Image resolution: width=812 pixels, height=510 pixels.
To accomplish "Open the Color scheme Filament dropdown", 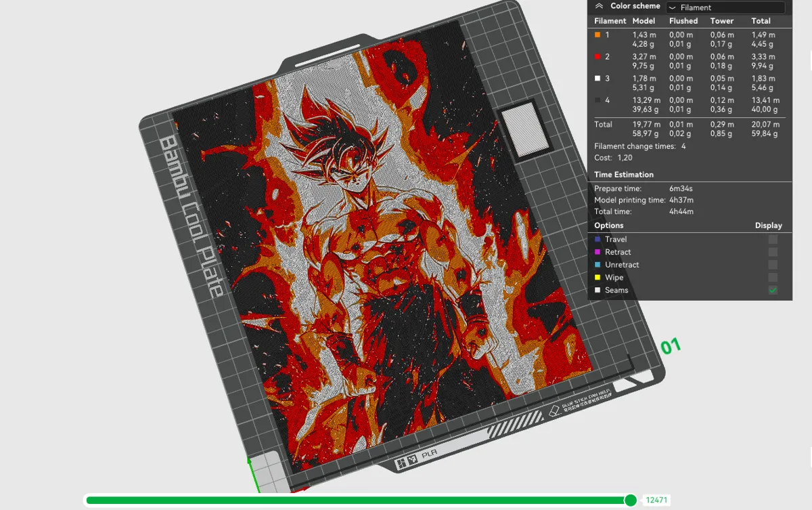I will pyautogui.click(x=725, y=7).
